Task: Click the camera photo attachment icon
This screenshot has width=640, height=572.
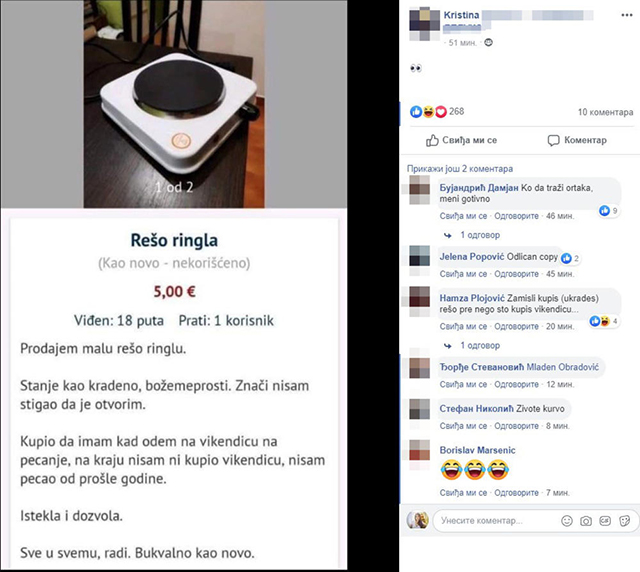Action: point(586,521)
